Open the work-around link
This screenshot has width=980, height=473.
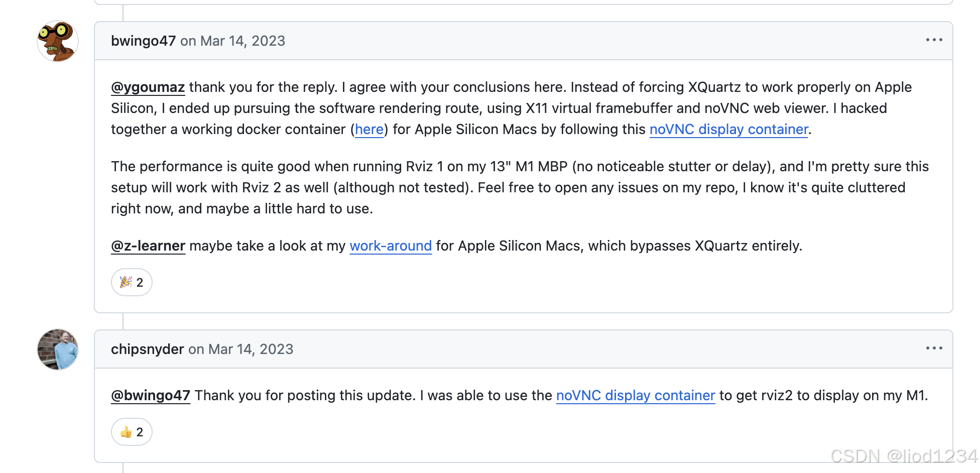coord(391,246)
